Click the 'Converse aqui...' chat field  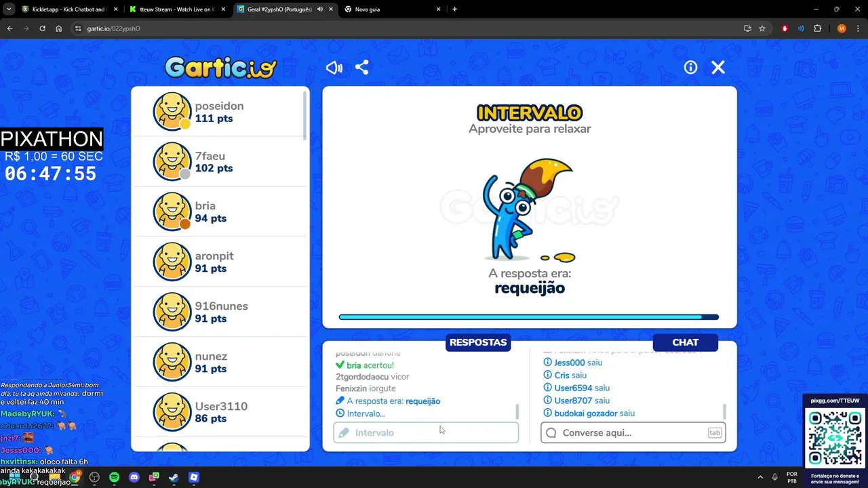[633, 432]
